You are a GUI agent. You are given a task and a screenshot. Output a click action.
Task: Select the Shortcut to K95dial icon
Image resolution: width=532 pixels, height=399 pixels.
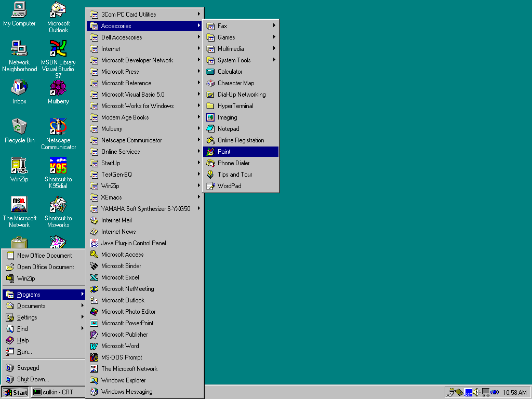58,173
